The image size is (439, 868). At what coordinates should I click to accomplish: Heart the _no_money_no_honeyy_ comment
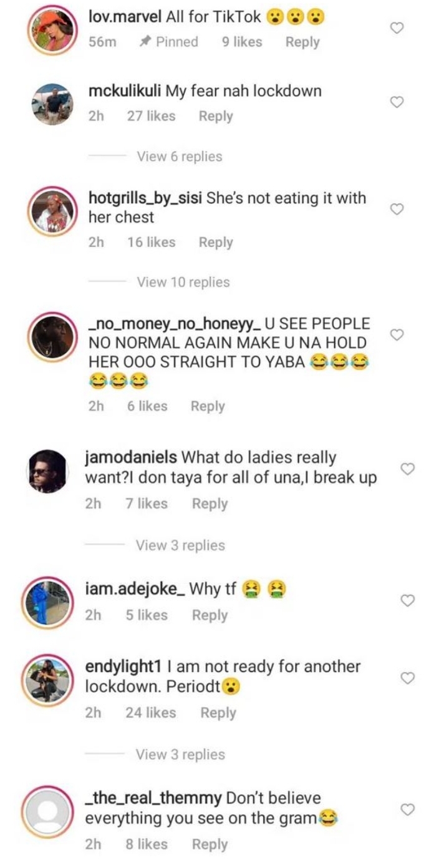coord(397,335)
